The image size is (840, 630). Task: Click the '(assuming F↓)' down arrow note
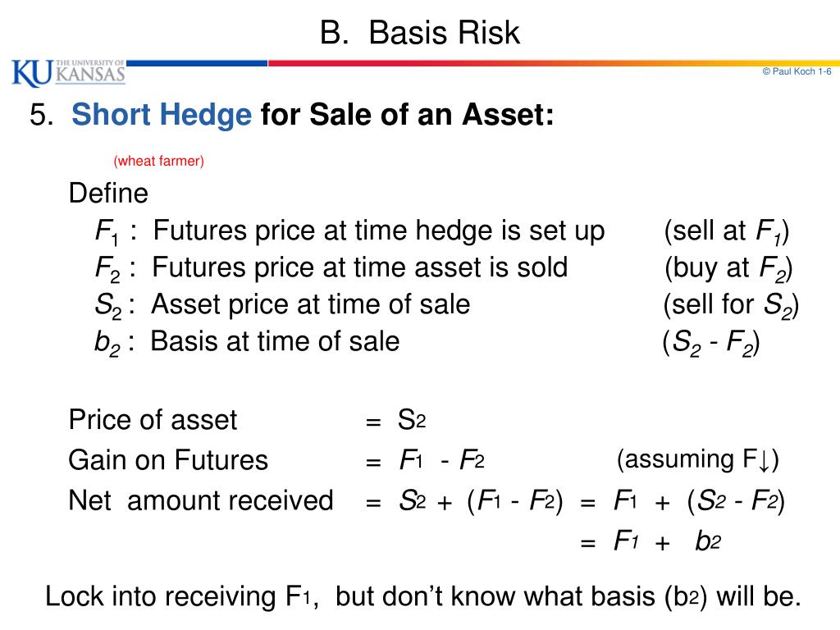[697, 459]
